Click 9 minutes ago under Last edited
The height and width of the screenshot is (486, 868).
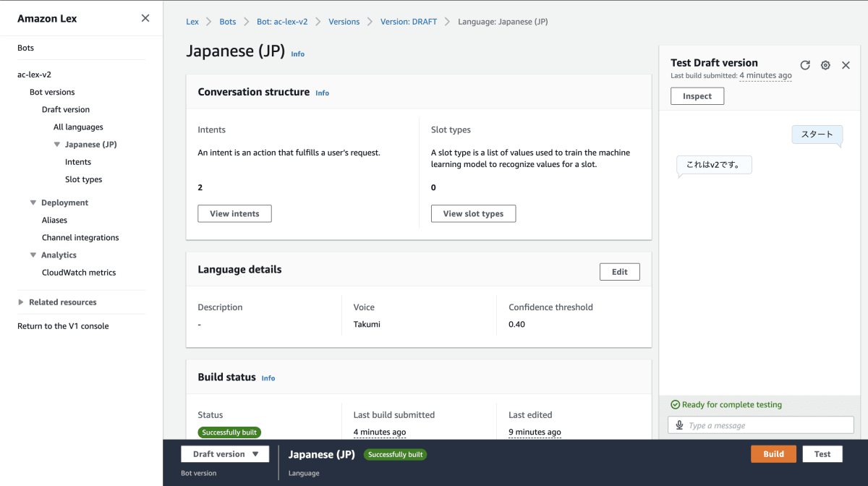click(535, 432)
